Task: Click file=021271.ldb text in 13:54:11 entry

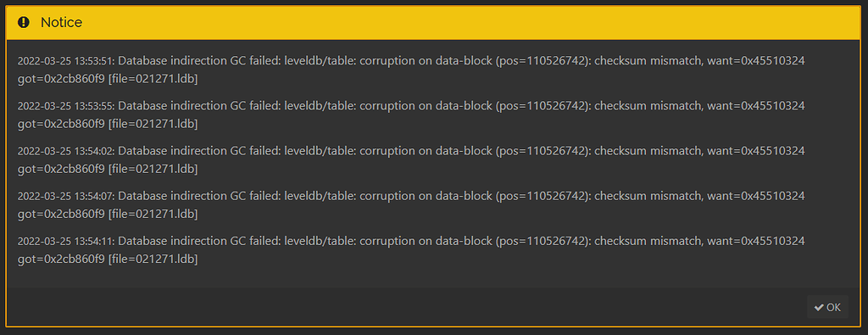Action: [153, 260]
